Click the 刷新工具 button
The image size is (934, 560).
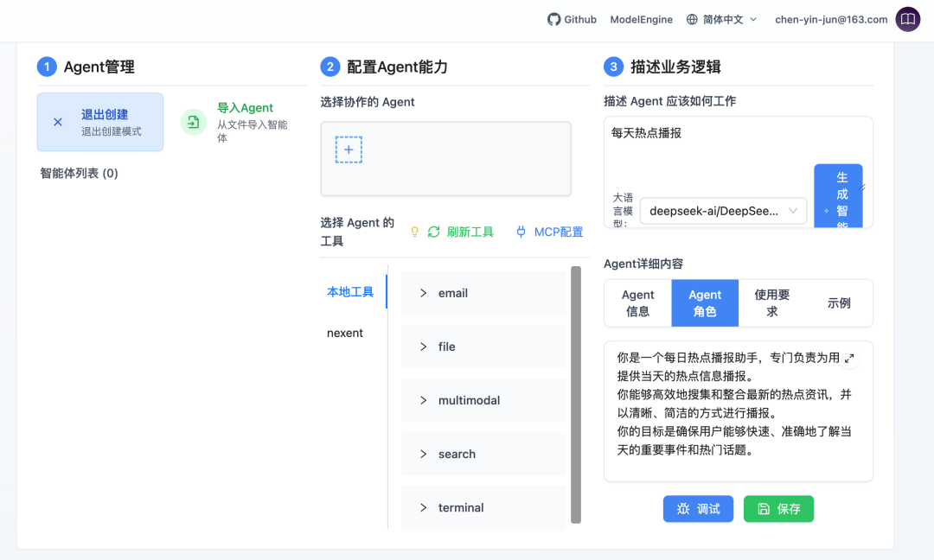click(460, 232)
